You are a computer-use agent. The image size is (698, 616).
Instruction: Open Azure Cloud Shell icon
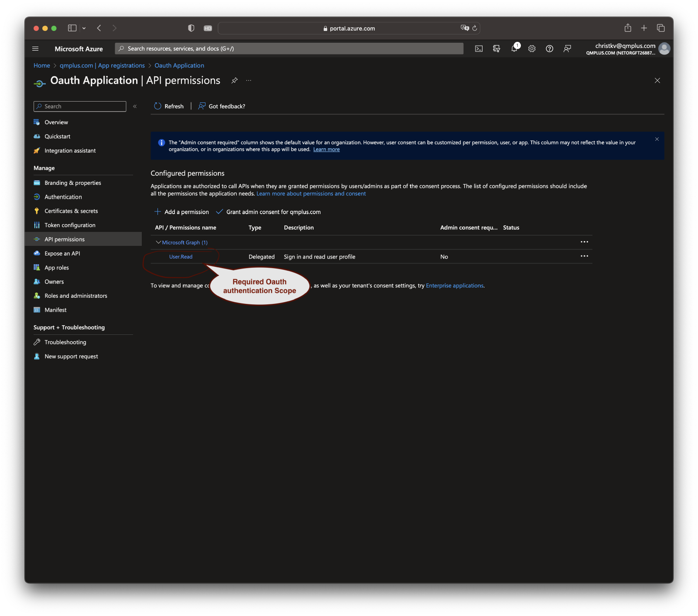click(479, 49)
